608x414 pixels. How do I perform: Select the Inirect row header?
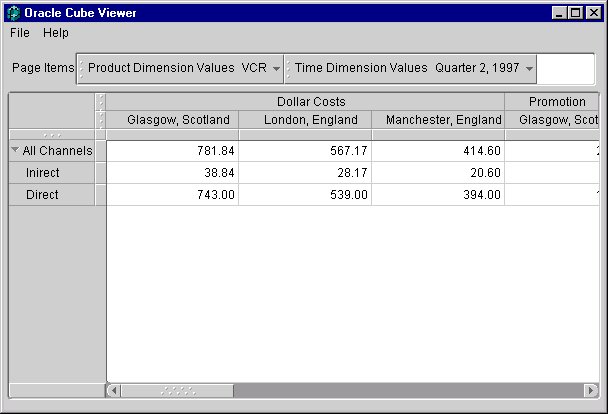tap(52, 172)
